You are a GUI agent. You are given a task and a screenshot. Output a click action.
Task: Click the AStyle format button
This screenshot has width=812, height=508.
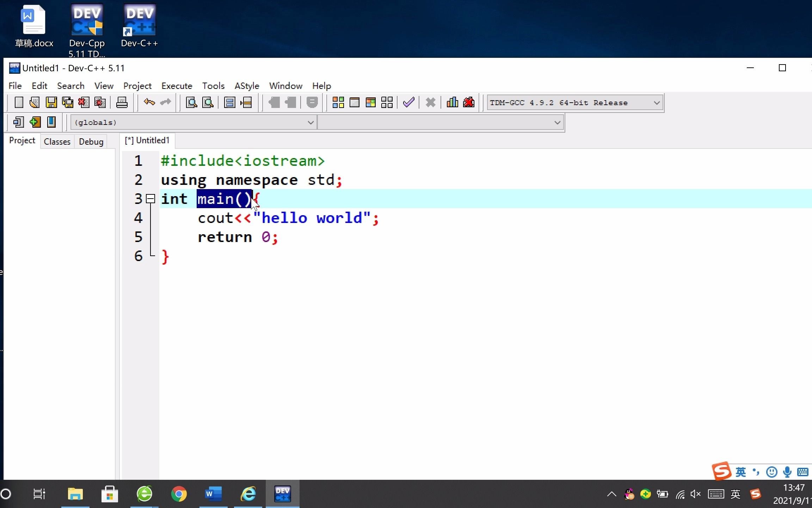(x=453, y=102)
